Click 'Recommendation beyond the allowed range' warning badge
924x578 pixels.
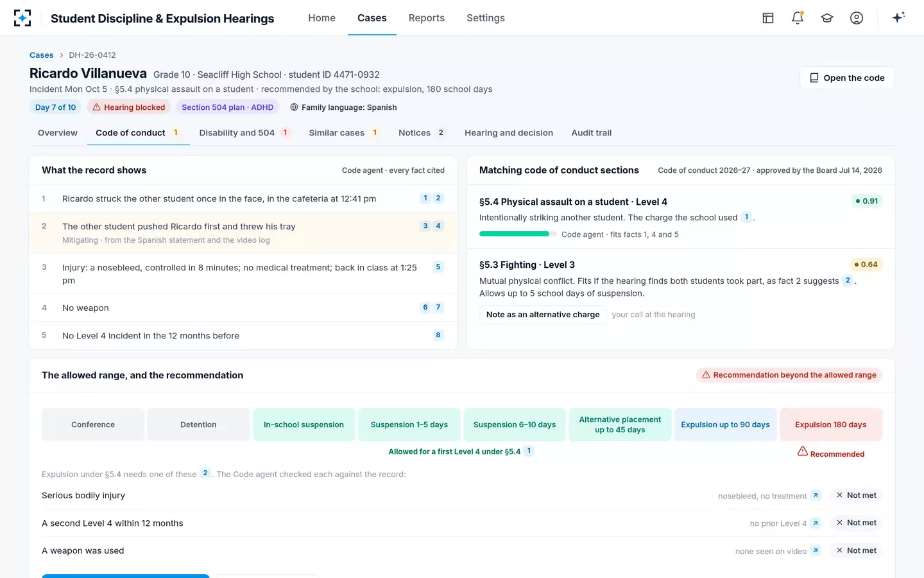click(x=789, y=375)
